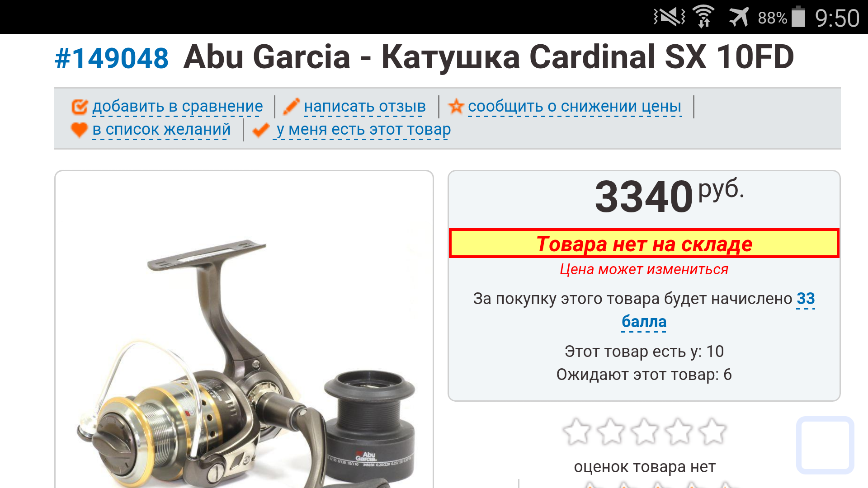Tap the muted vibrate status icon
The width and height of the screenshot is (868, 488).
pyautogui.click(x=669, y=17)
